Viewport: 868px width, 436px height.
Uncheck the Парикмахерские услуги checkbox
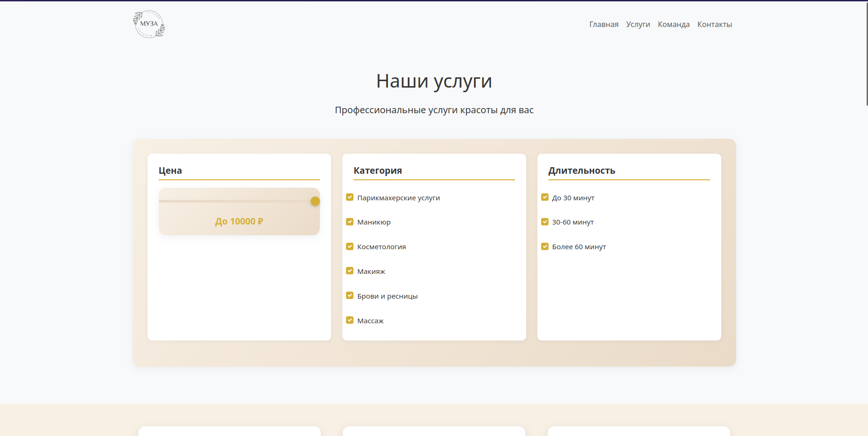coord(350,198)
